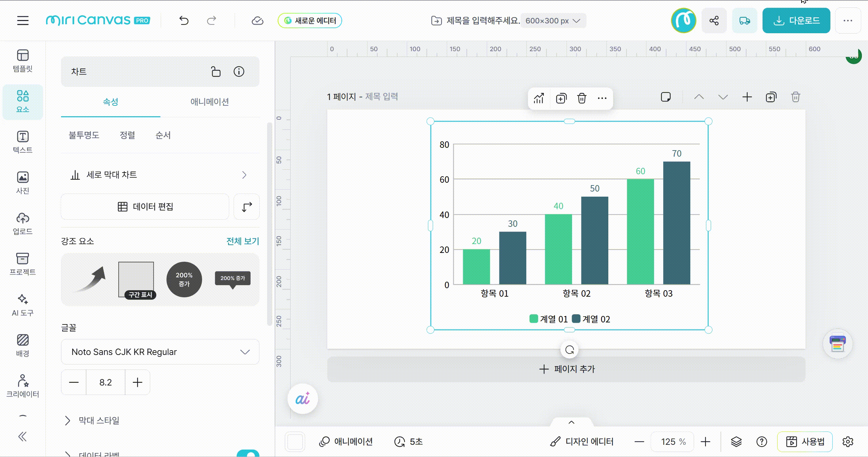The image size is (868, 457).
Task: Toggle the 데이터 라벨 switch
Action: (x=248, y=454)
